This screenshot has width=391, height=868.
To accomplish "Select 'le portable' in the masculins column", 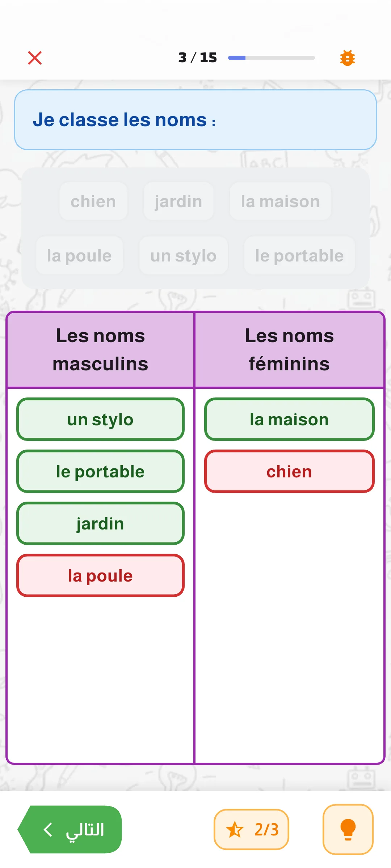I will [x=100, y=471].
